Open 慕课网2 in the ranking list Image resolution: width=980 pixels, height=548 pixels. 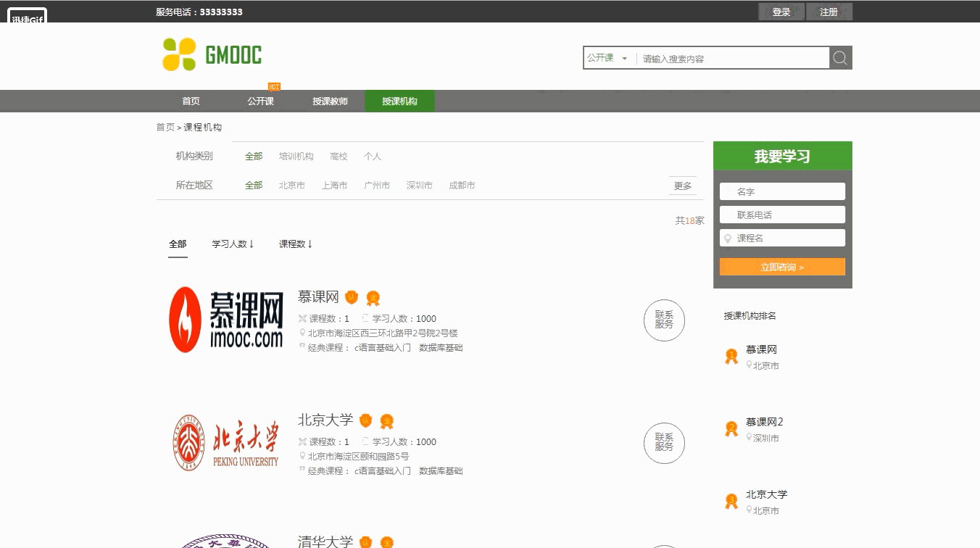tap(765, 422)
